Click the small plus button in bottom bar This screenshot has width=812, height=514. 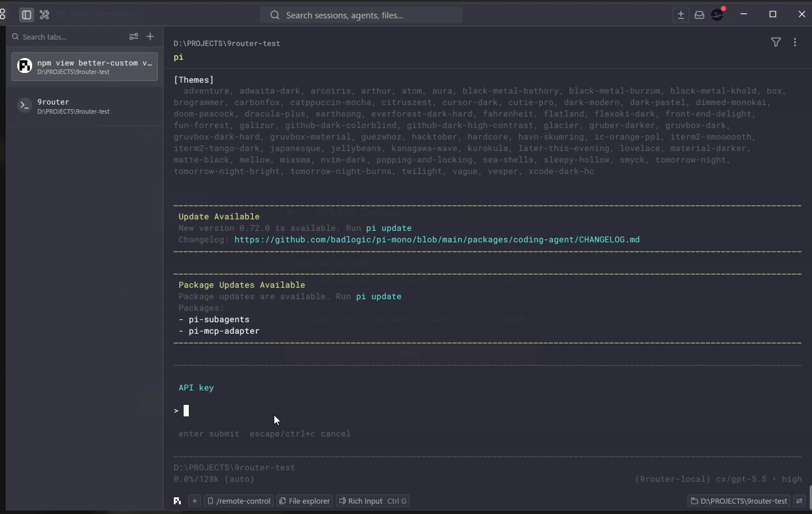coord(195,501)
